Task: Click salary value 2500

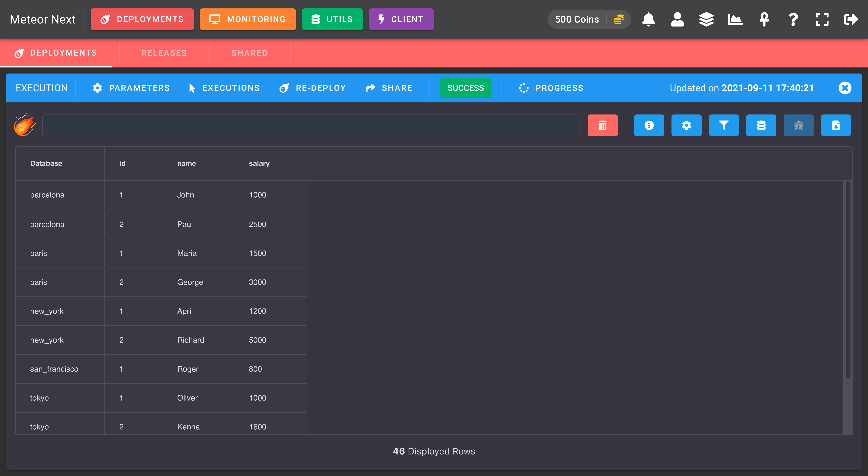Action: [x=257, y=224]
